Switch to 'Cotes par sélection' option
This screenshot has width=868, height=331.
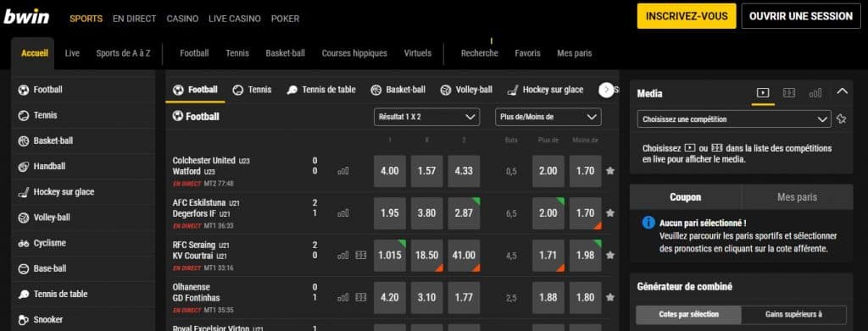pos(688,314)
